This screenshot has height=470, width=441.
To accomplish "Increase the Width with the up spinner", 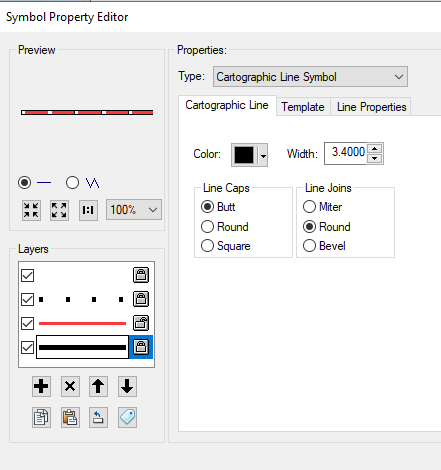I will 375,149.
